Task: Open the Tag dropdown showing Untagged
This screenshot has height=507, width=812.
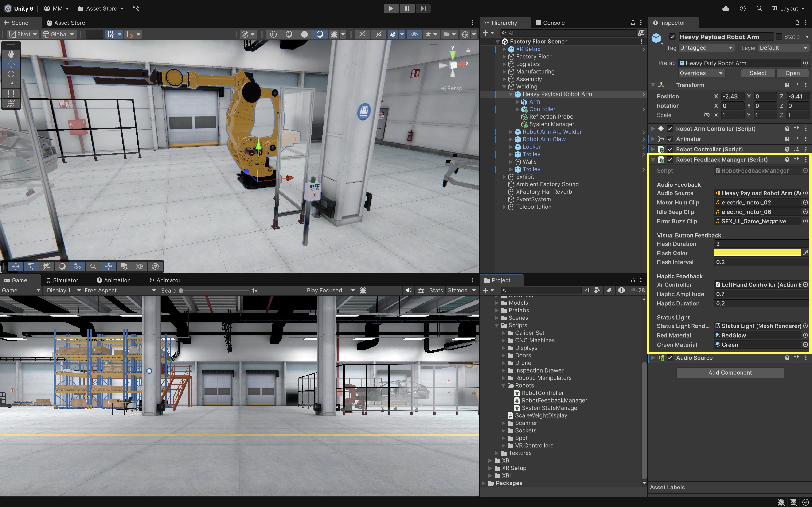Action: pos(706,48)
